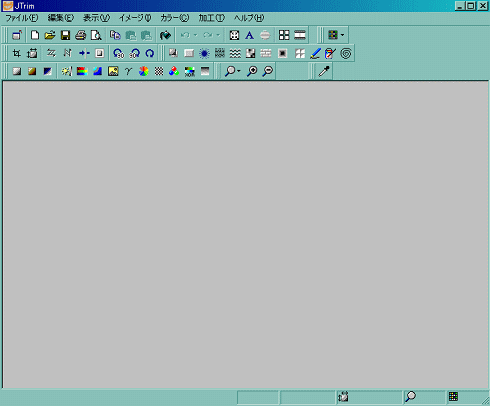Screen dimensions: 490x406
Task: Click the empty gray canvas area
Action: 246,234
